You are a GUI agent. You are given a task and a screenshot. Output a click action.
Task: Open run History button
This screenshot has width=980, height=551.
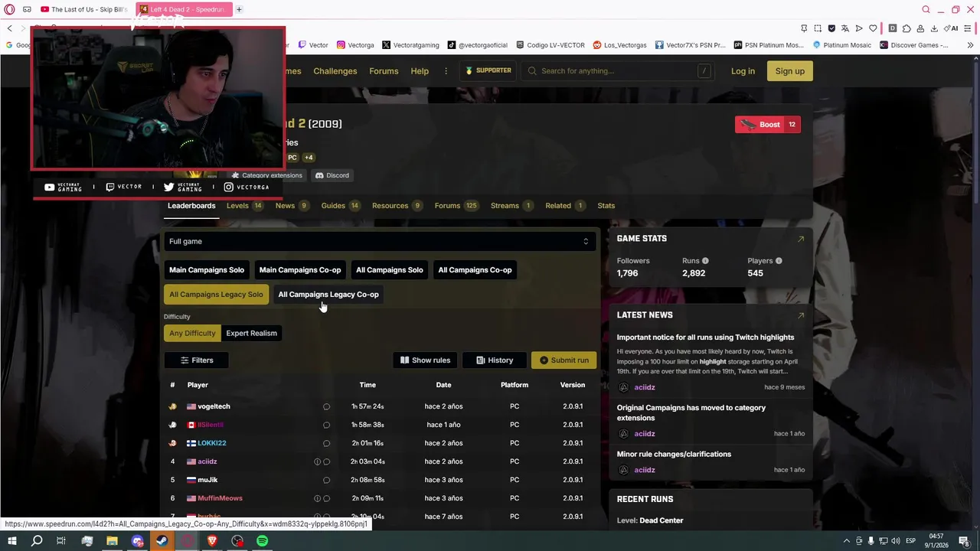(495, 360)
